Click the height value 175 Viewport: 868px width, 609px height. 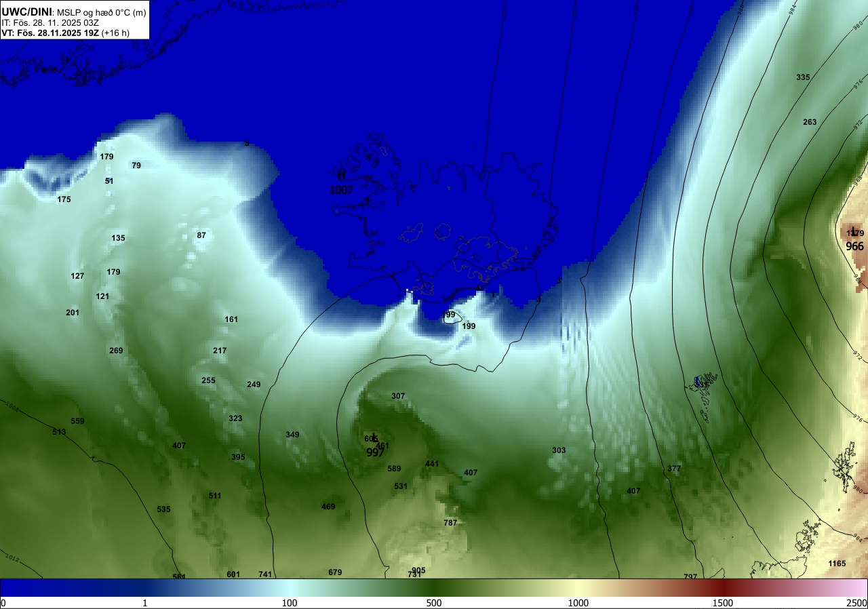[x=64, y=199]
